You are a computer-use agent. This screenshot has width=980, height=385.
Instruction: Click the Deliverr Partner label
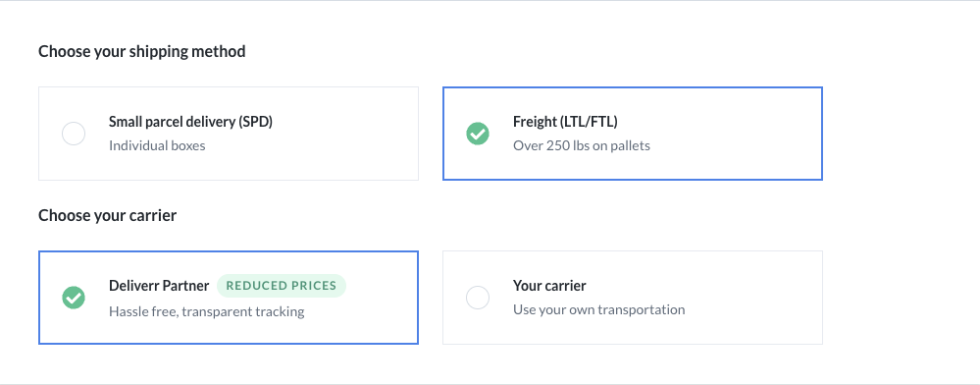[159, 286]
